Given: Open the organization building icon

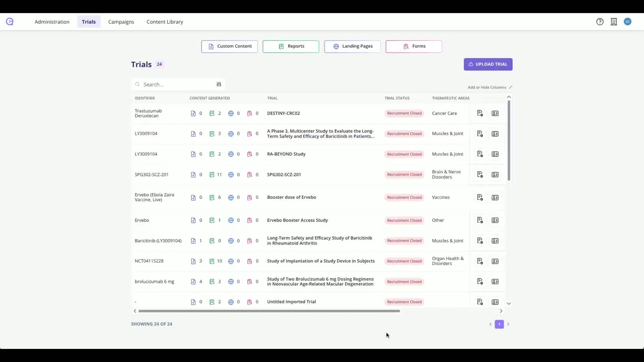Looking at the screenshot, I should pos(613,22).
